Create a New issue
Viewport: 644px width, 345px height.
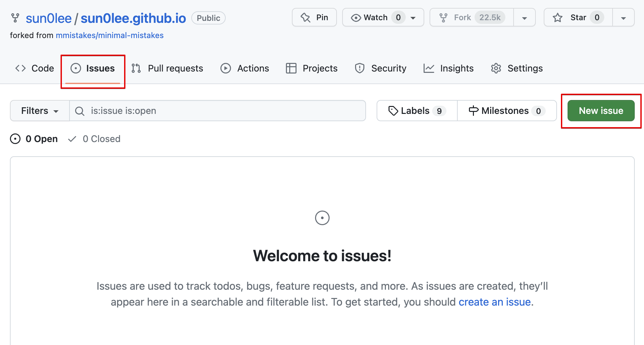(601, 111)
